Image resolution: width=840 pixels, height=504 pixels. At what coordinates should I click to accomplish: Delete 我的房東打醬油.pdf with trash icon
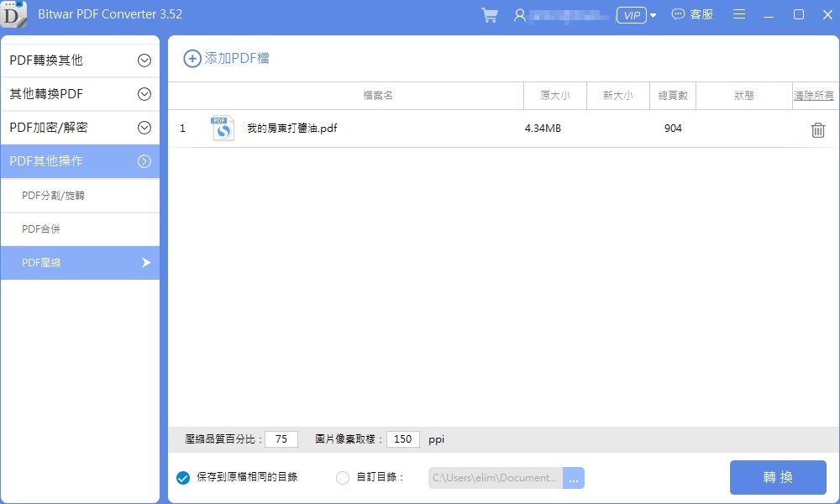click(817, 129)
